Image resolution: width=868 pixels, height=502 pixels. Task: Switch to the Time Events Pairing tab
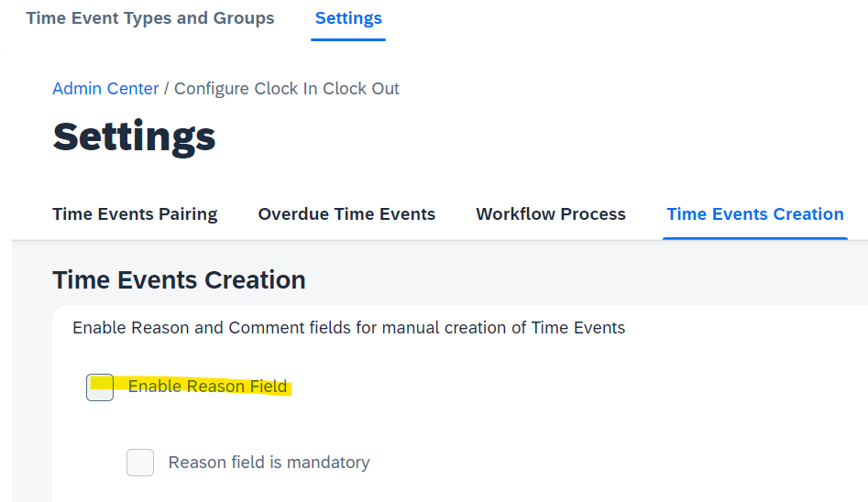135,214
